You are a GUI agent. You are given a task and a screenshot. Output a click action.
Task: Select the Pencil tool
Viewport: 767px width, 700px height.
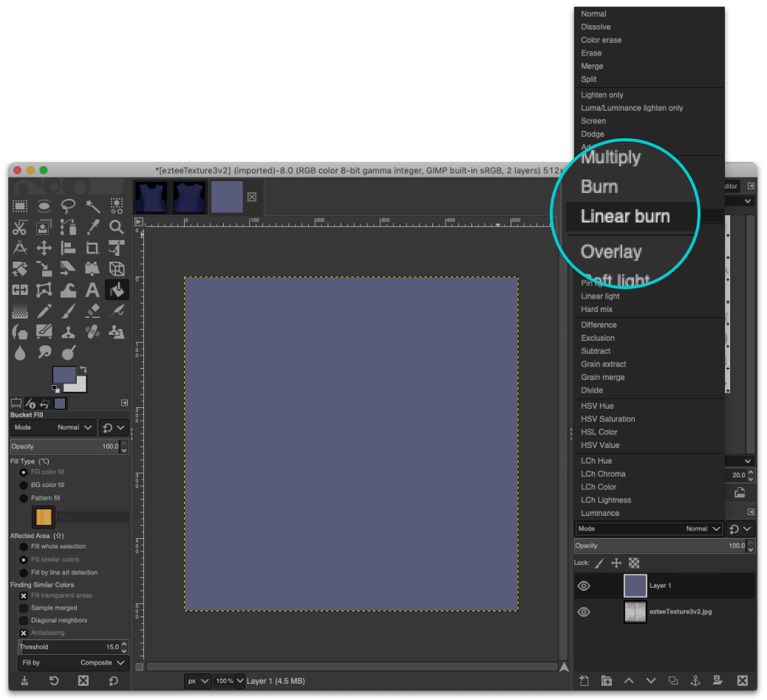pyautogui.click(x=44, y=311)
